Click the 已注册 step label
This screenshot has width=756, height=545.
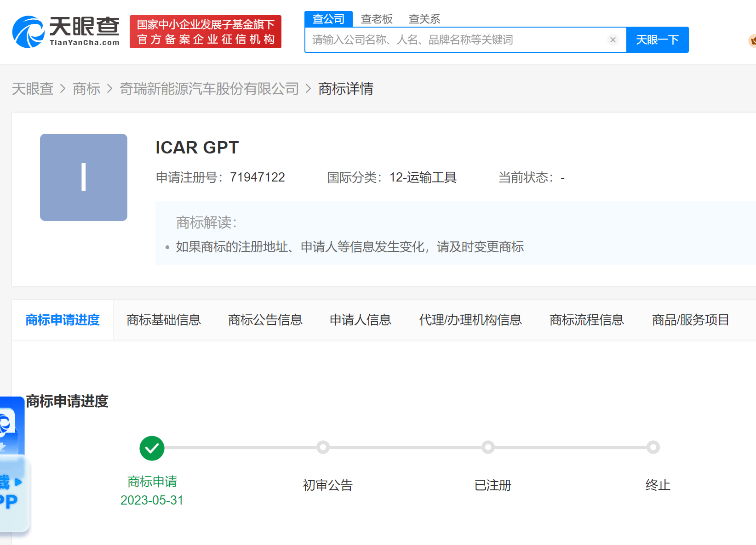coord(493,485)
